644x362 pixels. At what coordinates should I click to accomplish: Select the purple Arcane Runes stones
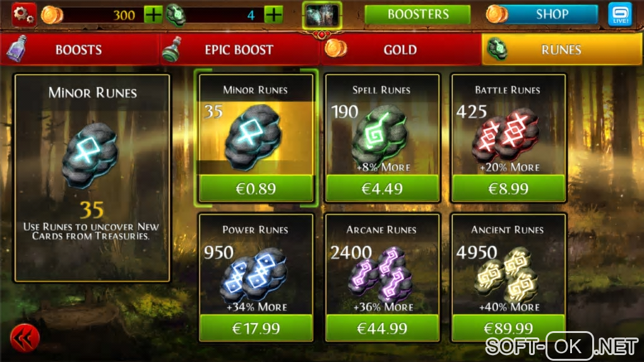(x=380, y=274)
